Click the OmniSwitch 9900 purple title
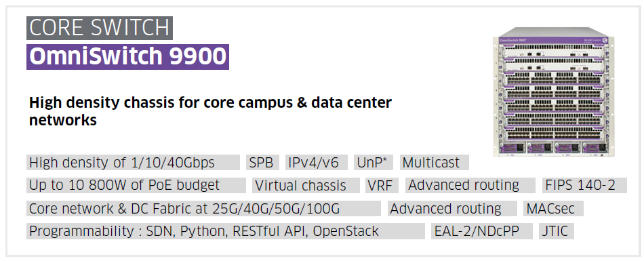 (x=127, y=57)
